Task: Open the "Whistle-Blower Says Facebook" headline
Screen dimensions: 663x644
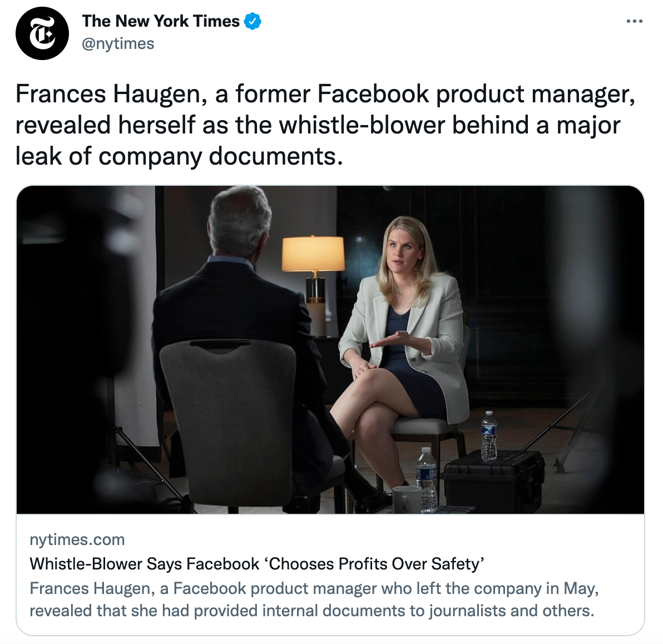Action: [x=257, y=564]
